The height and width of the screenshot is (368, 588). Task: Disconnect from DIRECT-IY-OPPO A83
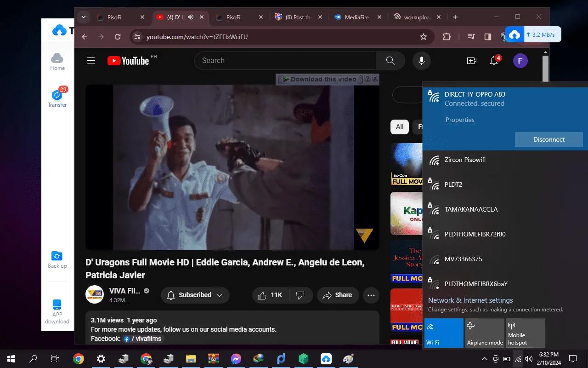pos(549,139)
